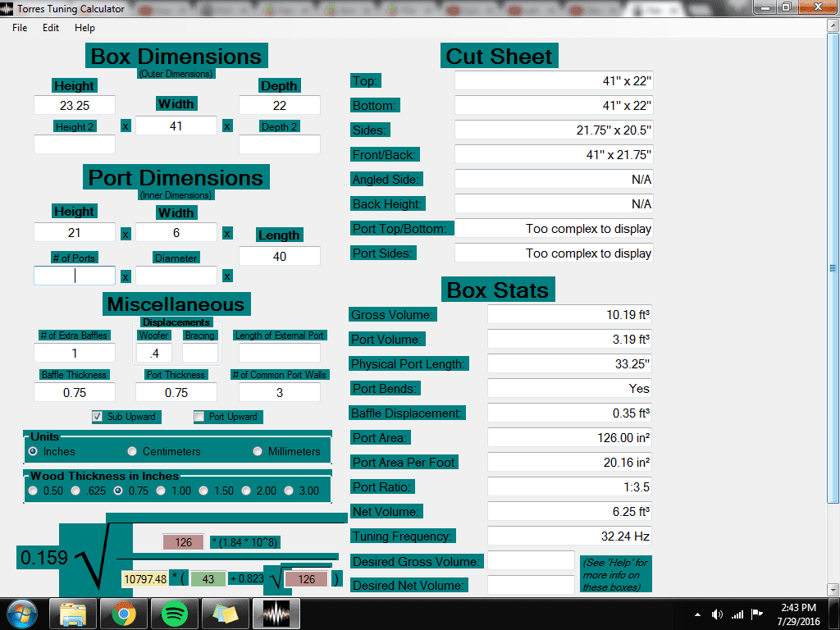Image resolution: width=840 pixels, height=630 pixels.
Task: Click the Height 2 input field
Action: click(x=75, y=144)
